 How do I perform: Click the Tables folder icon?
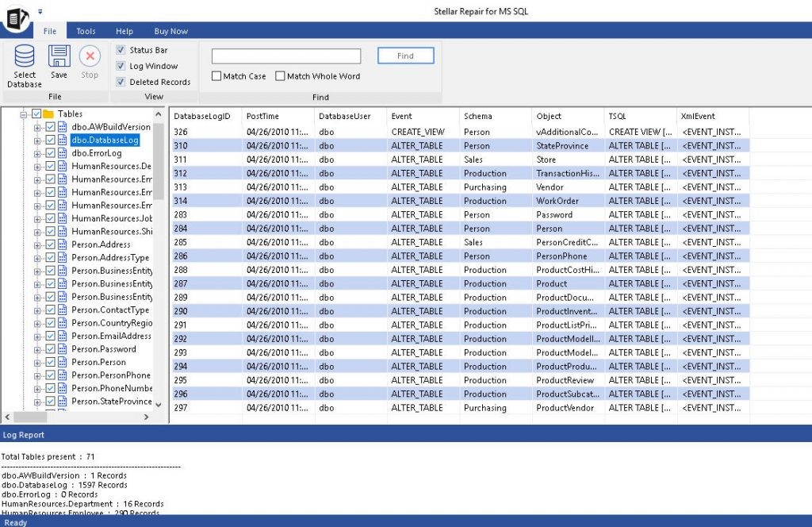tap(48, 114)
